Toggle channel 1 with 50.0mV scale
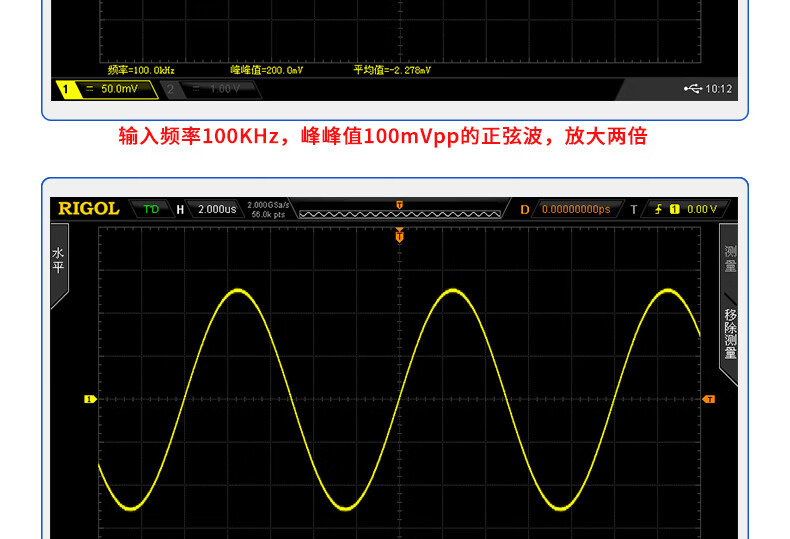Screen dimensions: 790x539 pyautogui.click(x=108, y=89)
